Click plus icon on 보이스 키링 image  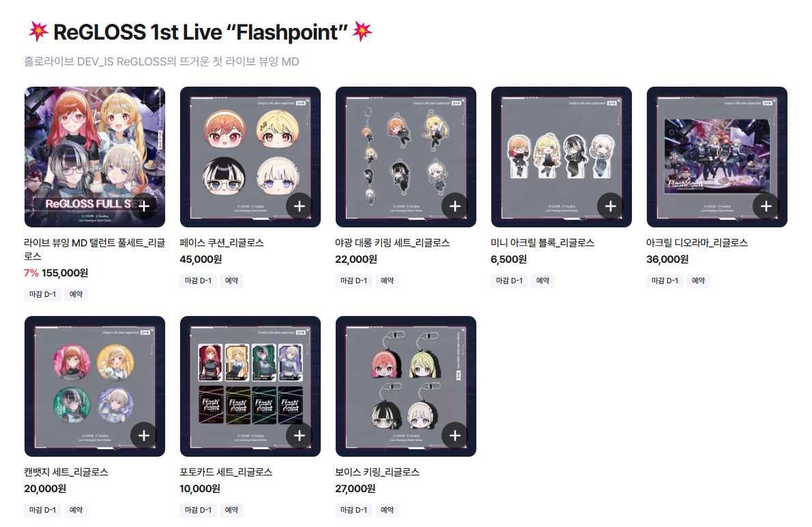(455, 436)
